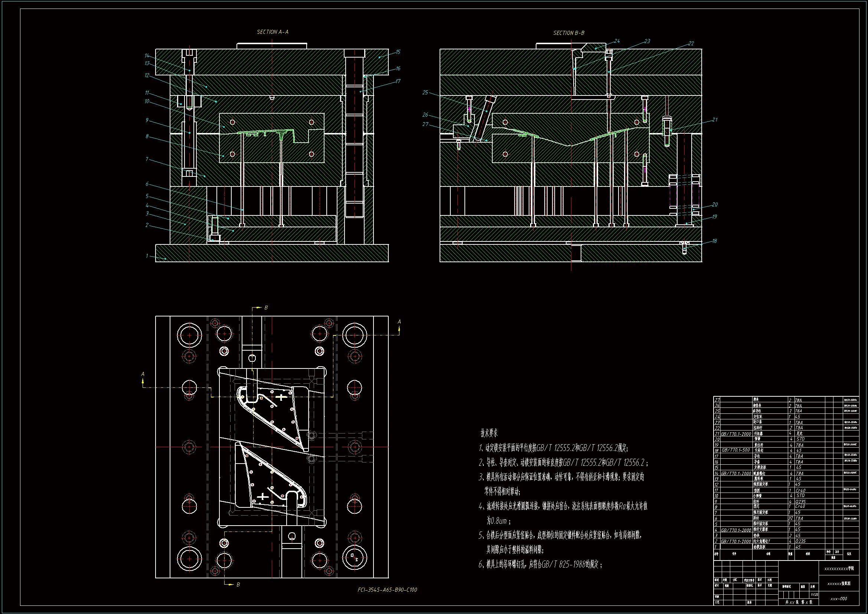Select section mark A left of plan view
The image size is (868, 614).
coord(143,374)
